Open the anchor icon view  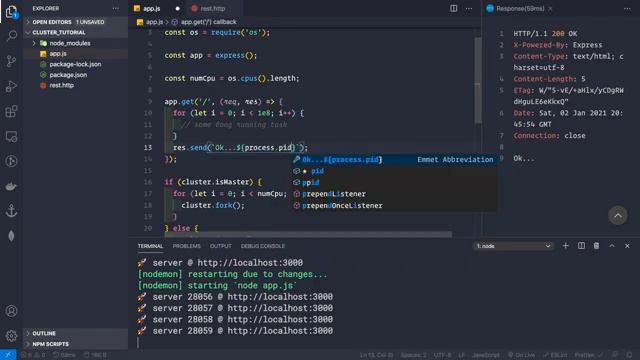[11, 211]
